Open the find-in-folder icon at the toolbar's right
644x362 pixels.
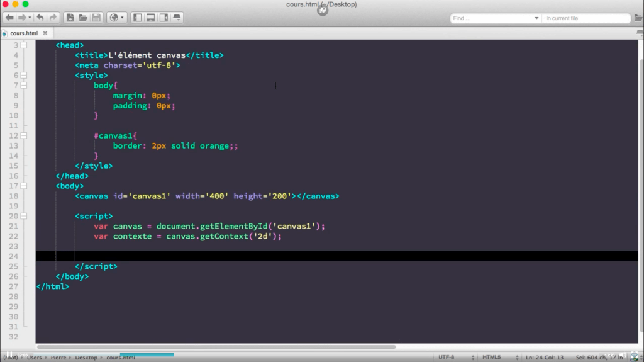click(638, 18)
